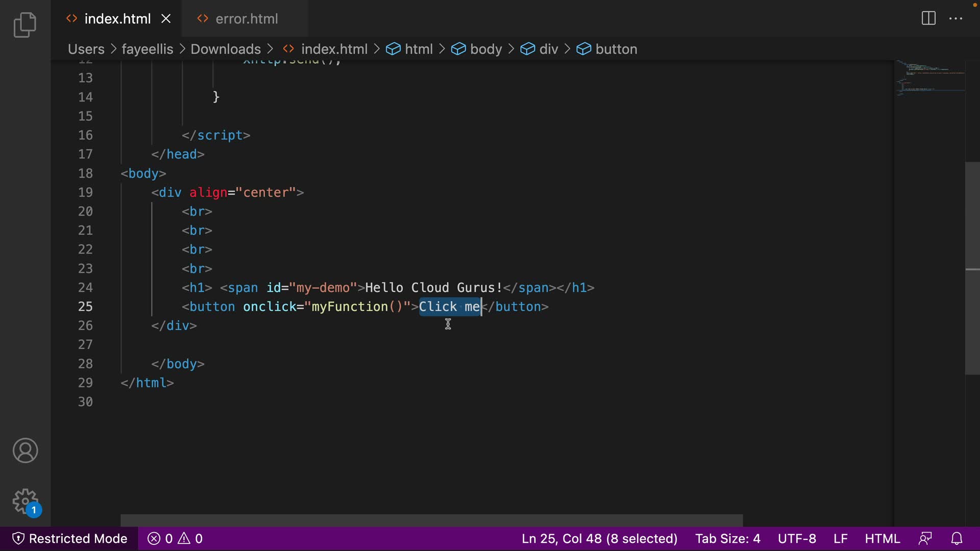980x551 pixels.
Task: Expand the body breadcrumb item
Action: [x=485, y=49]
